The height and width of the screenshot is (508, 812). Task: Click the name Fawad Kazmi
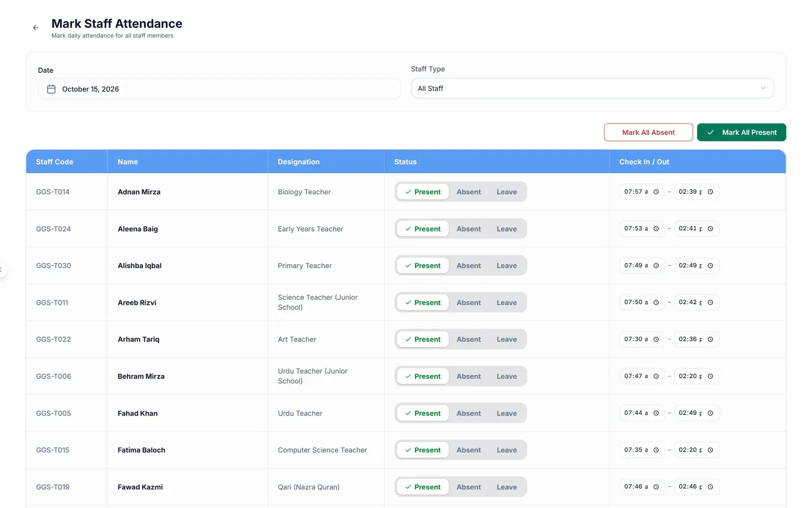click(x=140, y=487)
